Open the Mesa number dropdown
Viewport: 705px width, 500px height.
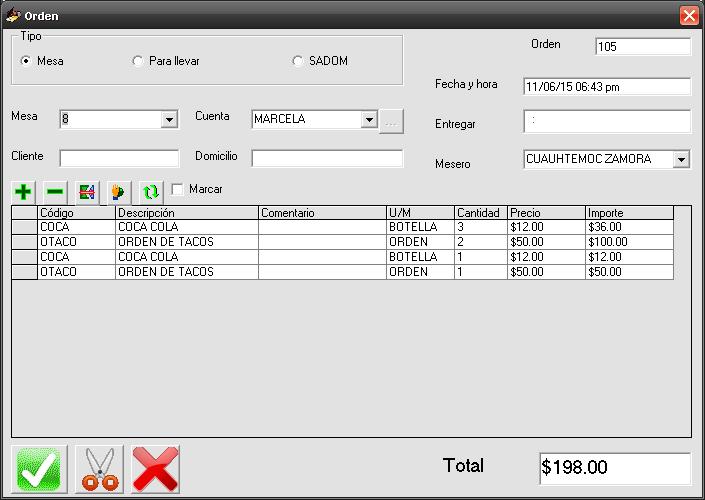pos(169,120)
